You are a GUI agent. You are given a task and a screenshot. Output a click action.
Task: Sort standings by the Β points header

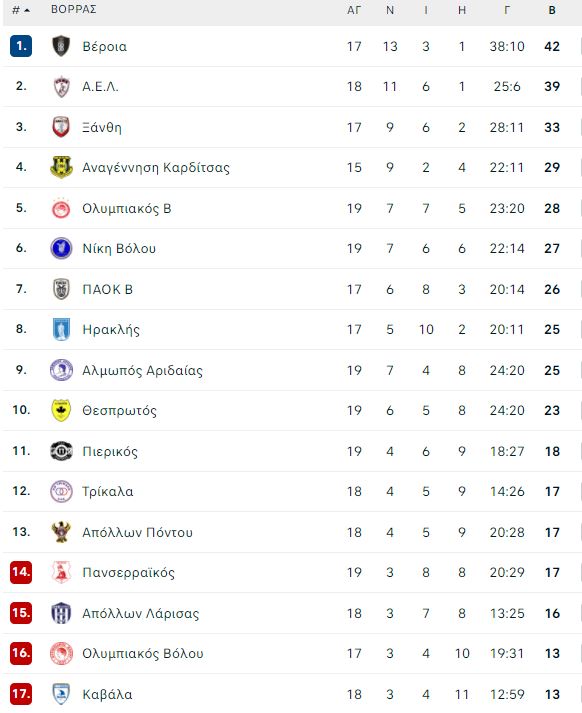(x=552, y=10)
